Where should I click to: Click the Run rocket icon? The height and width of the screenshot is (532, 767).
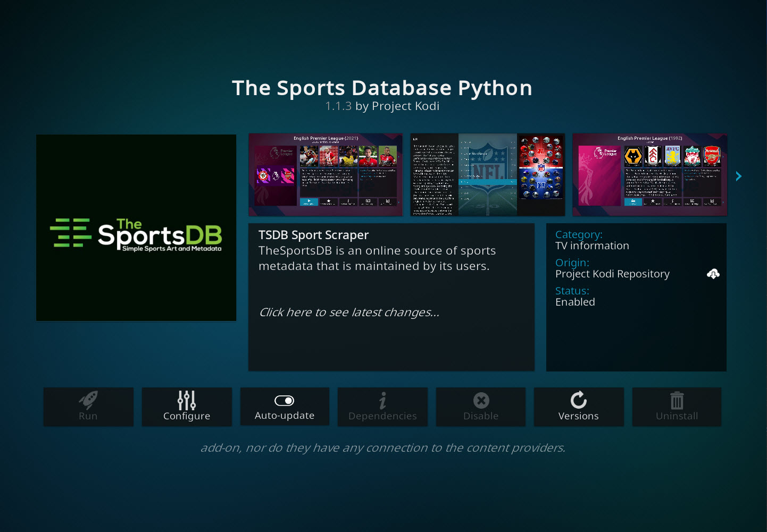88,400
